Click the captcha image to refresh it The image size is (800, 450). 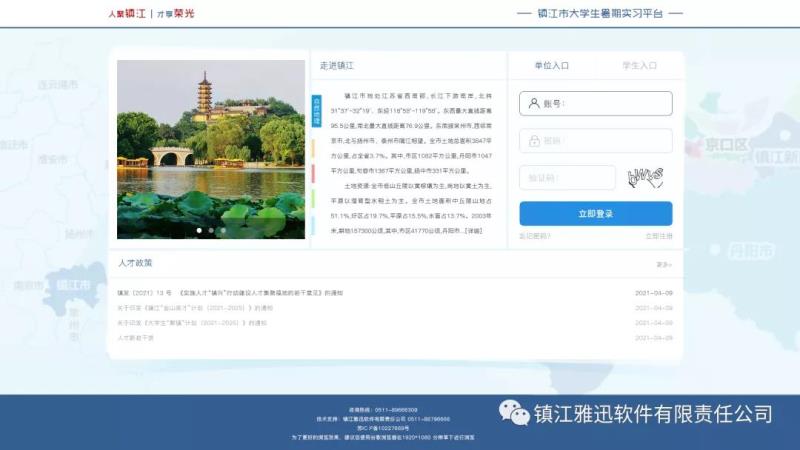tap(645, 178)
